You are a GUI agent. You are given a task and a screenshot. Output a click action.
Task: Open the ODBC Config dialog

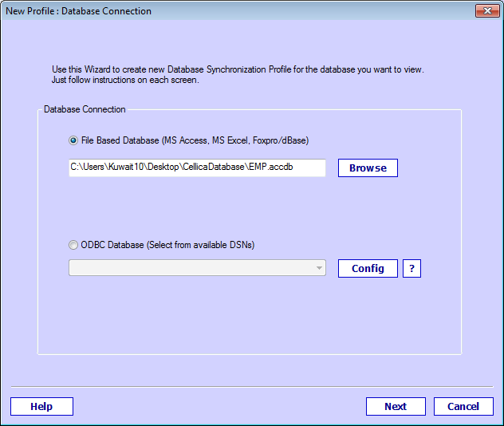[x=368, y=269]
